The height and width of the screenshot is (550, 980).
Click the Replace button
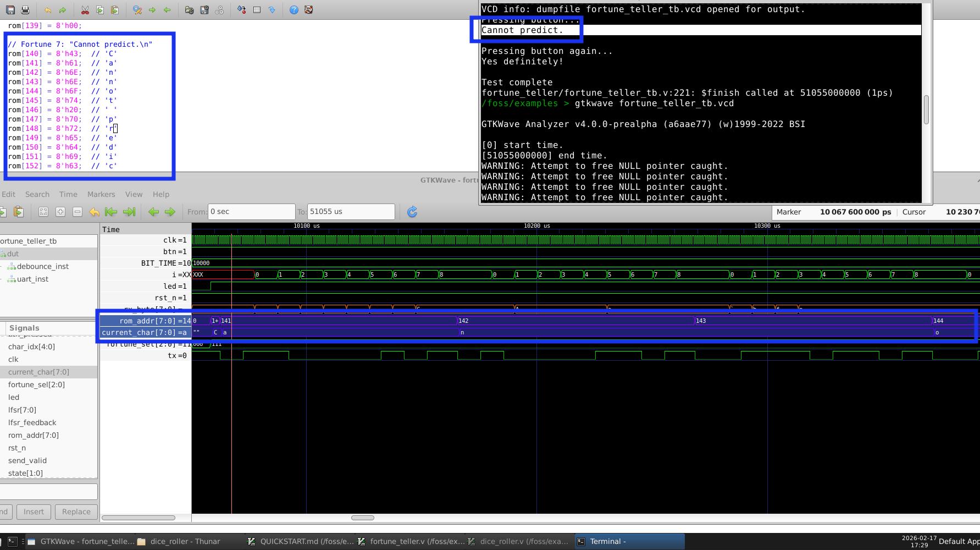point(76,512)
